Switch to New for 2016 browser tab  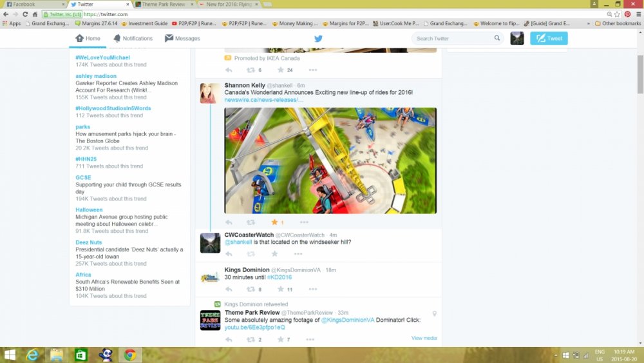pyautogui.click(x=228, y=4)
